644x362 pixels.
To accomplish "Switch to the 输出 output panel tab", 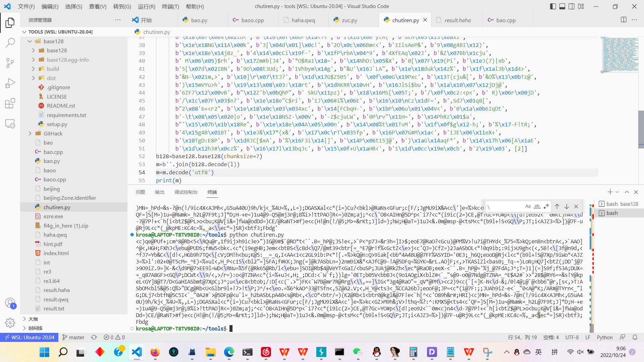I will [x=160, y=192].
